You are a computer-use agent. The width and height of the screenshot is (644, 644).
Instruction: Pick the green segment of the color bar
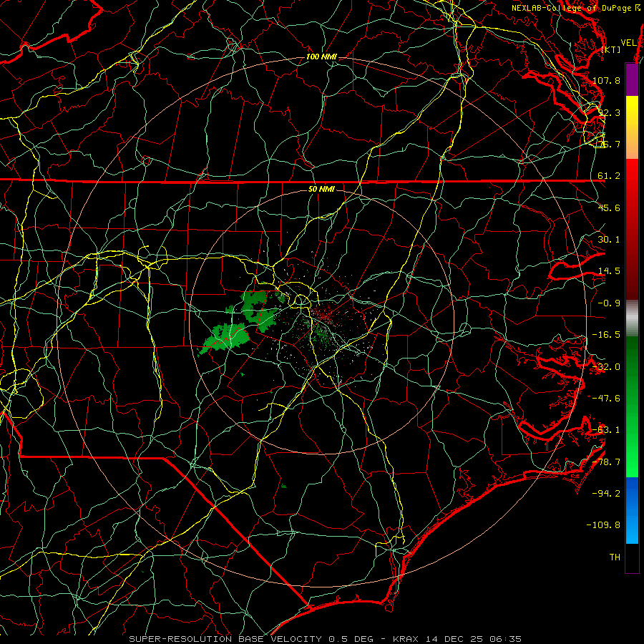632,406
